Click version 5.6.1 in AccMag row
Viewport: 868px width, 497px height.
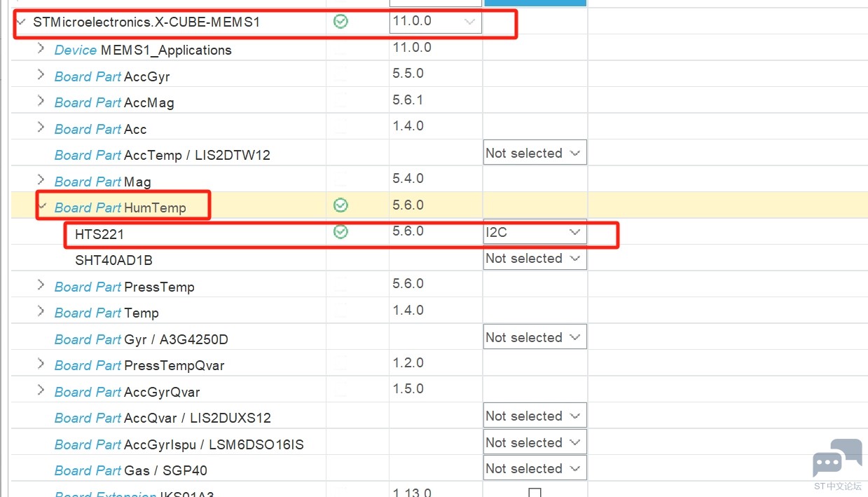(408, 100)
